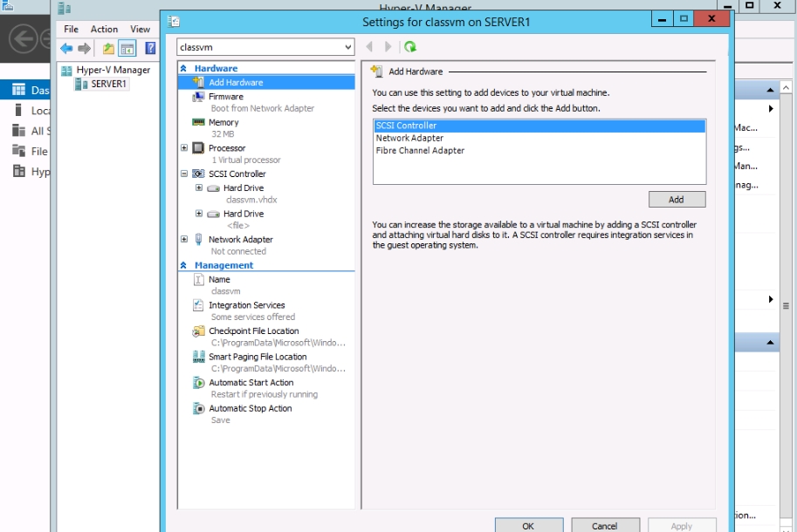Open the Action menu
Image resolution: width=797 pixels, height=532 pixels.
[x=104, y=29]
